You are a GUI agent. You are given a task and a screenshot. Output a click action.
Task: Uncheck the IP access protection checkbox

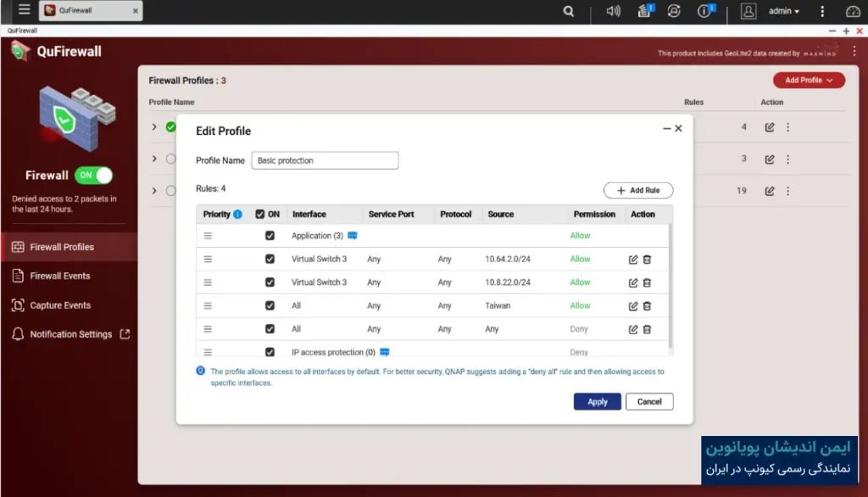pyautogui.click(x=270, y=352)
